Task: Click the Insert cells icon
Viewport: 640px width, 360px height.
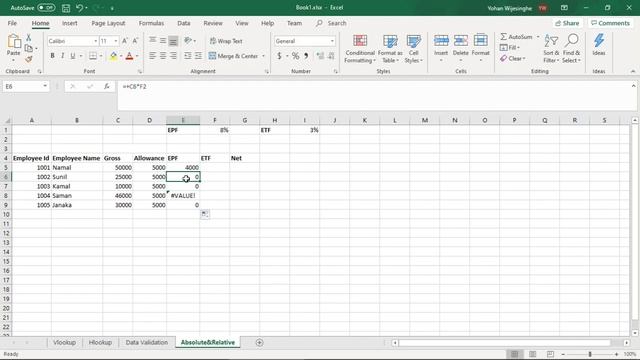Action: (x=441, y=41)
